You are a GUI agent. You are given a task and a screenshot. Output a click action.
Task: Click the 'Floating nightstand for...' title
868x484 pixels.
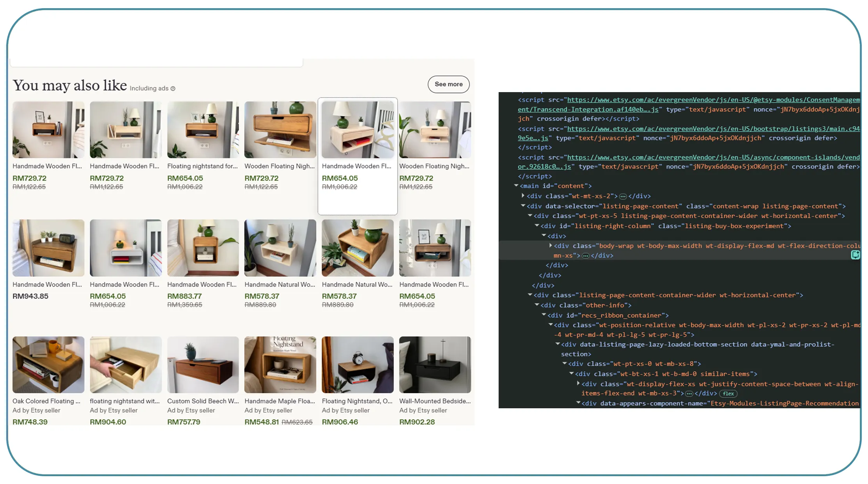tap(202, 166)
